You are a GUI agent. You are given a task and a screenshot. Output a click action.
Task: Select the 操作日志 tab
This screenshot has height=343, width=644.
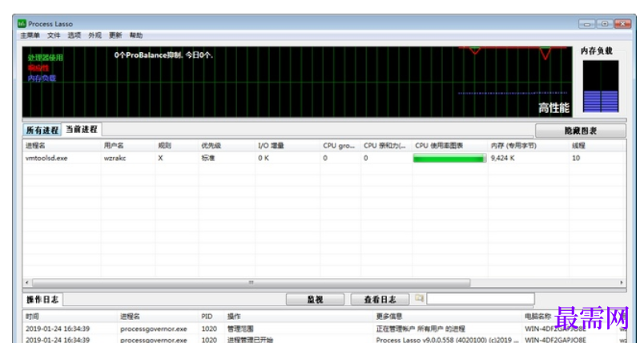[42, 300]
